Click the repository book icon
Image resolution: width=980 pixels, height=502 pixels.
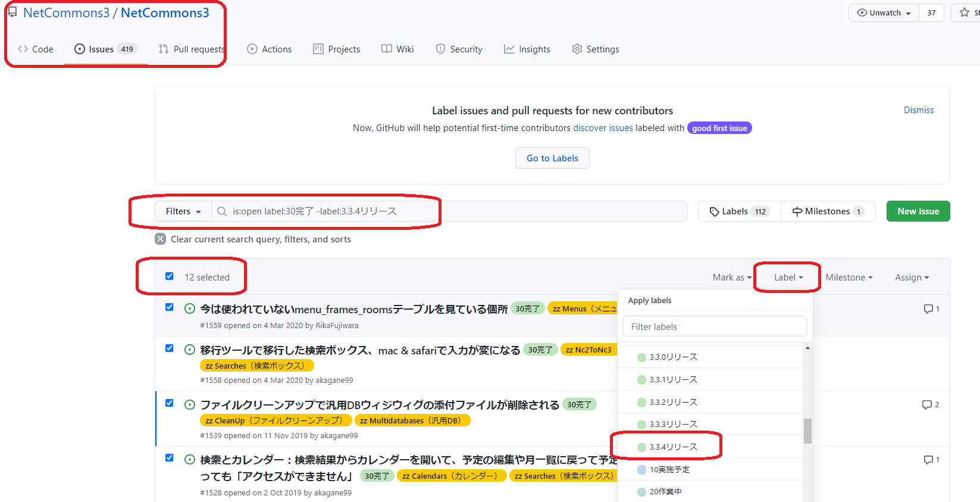coord(12,12)
